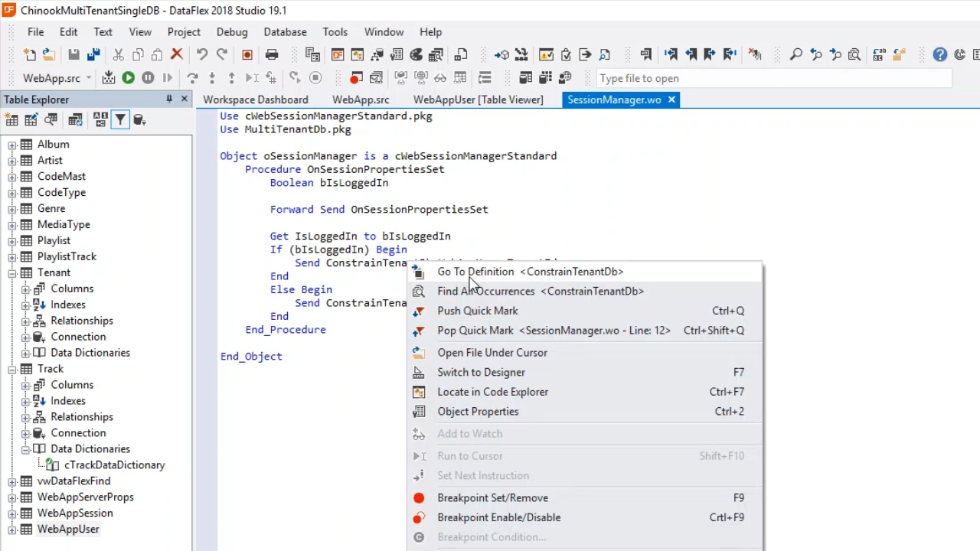980x551 pixels.
Task: Switch to the Workspace Dashboard tab
Action: [x=255, y=99]
